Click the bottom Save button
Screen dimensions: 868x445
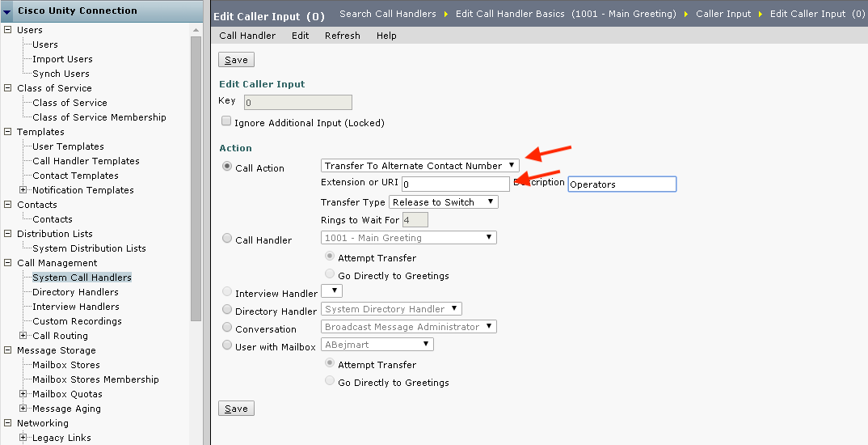[236, 409]
